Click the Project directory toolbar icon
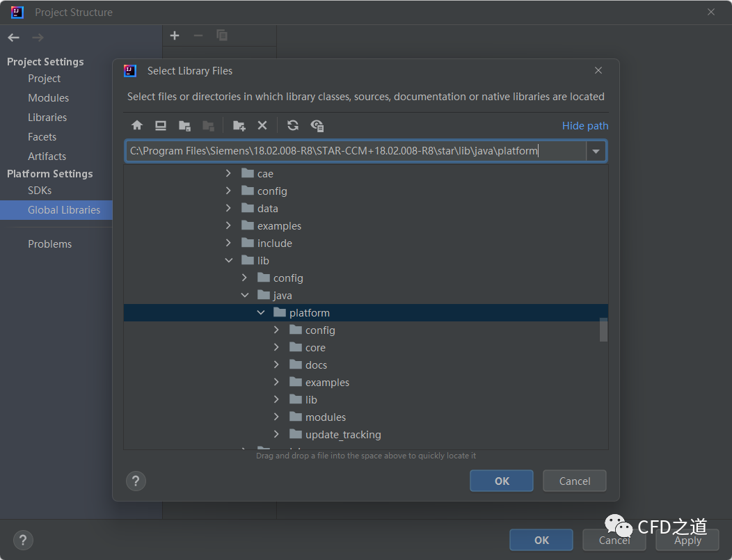Screen dimensions: 732x560 (x=184, y=125)
